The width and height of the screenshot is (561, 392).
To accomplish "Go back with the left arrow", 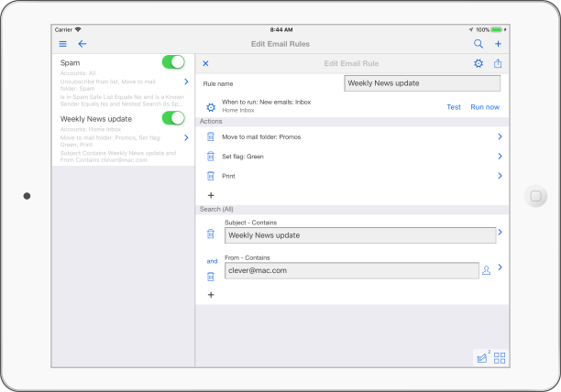I will (x=82, y=44).
